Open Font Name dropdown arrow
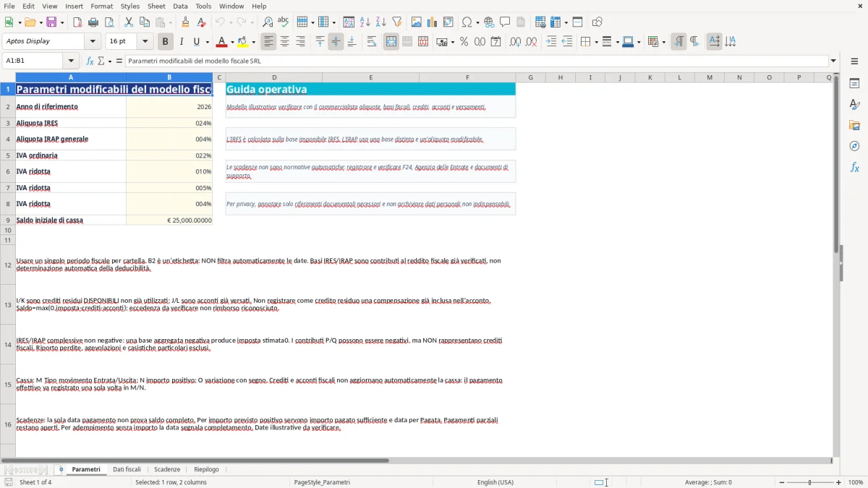This screenshot has width=868, height=488. [93, 42]
